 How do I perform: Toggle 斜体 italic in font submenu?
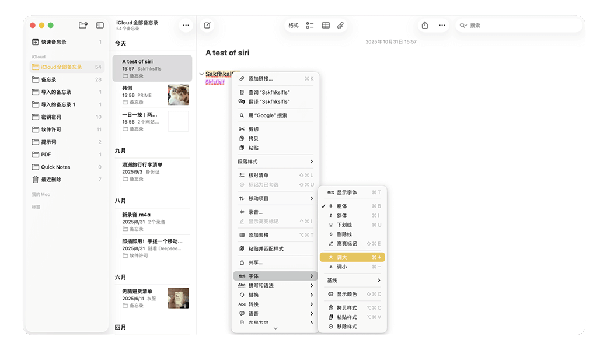coord(341,216)
